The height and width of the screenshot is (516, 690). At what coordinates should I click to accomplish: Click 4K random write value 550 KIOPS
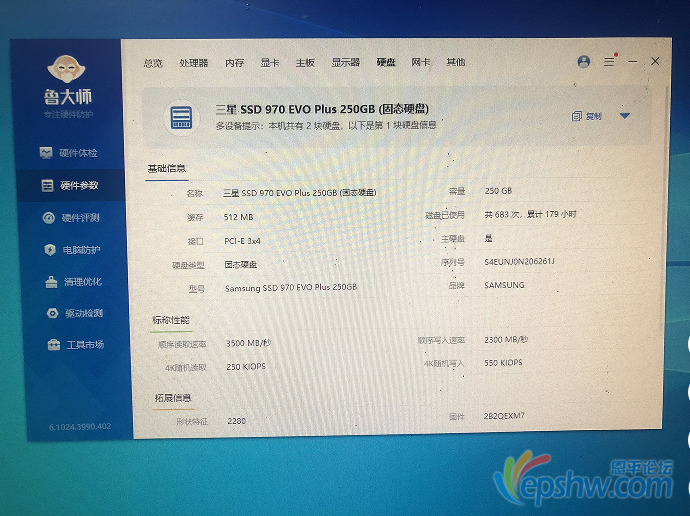[503, 363]
